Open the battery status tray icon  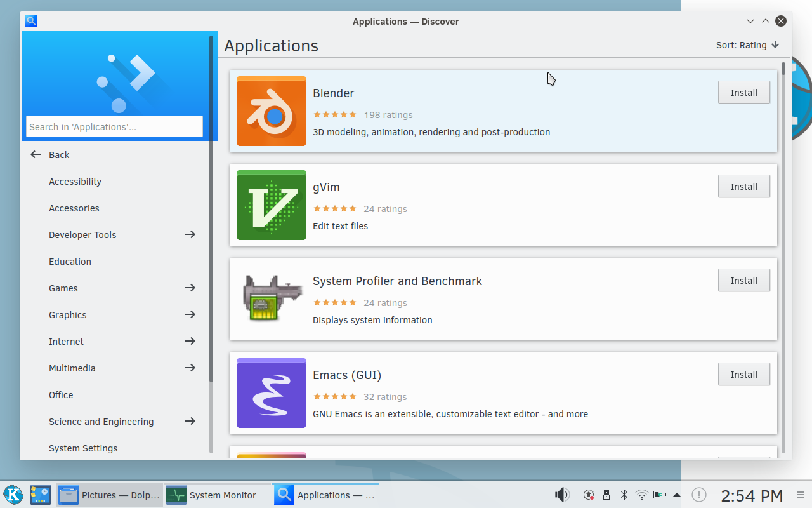[660, 495]
